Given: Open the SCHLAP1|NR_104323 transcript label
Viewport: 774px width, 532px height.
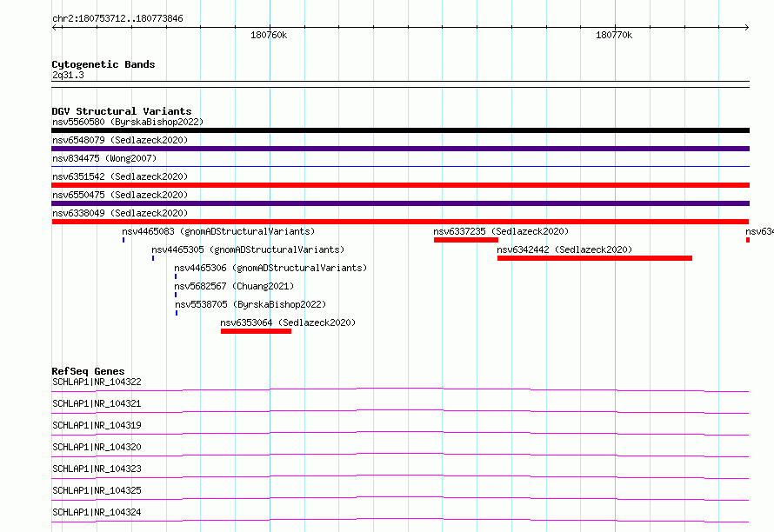Looking at the screenshot, I should click(x=97, y=469).
